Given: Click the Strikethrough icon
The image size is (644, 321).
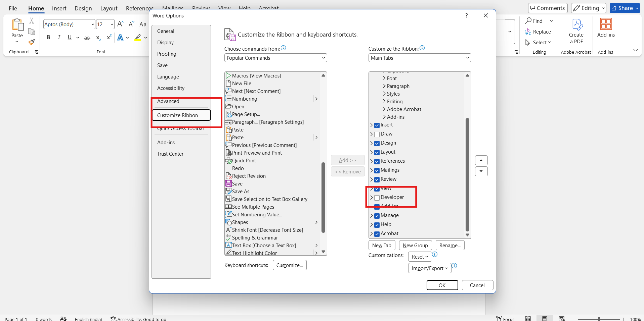Looking at the screenshot, I should coord(87,38).
